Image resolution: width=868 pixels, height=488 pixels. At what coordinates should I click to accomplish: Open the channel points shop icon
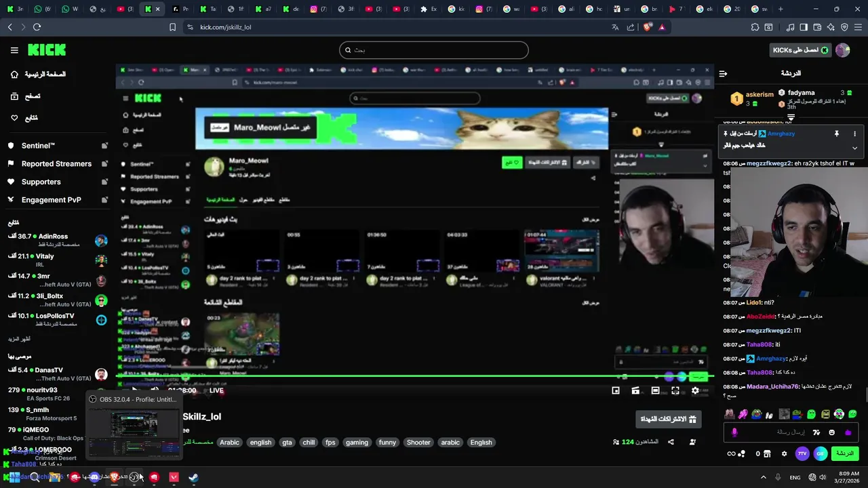767,453
